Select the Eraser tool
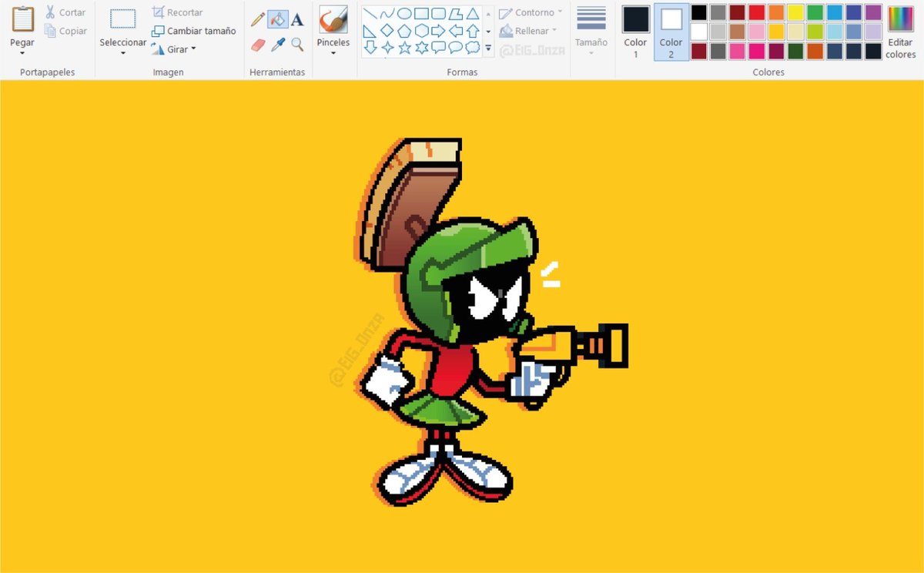Screen dimensions: 924x573 coord(258,45)
